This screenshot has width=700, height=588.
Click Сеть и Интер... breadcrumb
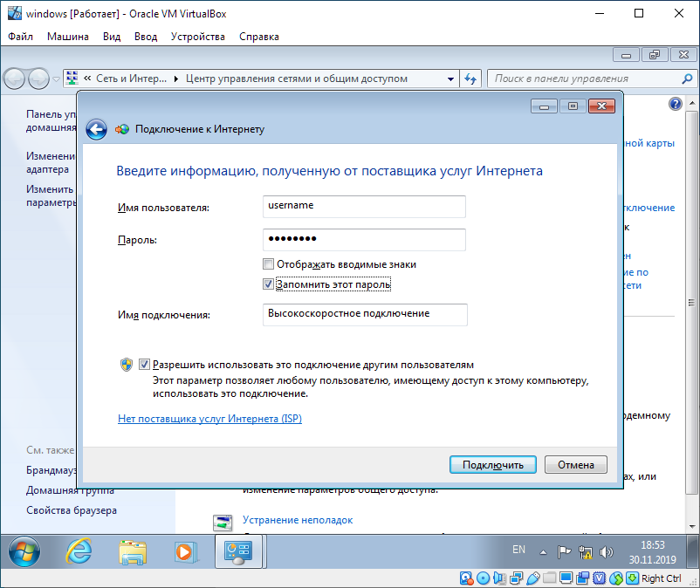pos(131,79)
